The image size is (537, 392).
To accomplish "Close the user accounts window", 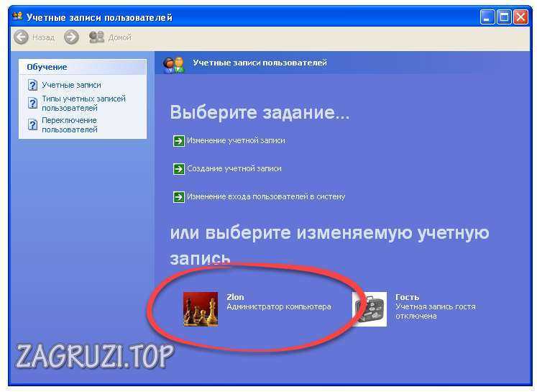I will click(x=520, y=17).
